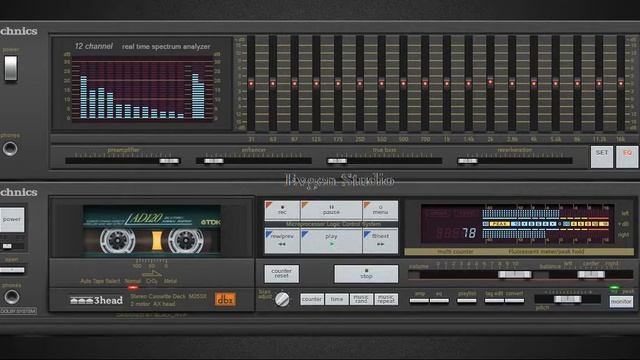Toggle the eq switch below the volume

(x=439, y=301)
